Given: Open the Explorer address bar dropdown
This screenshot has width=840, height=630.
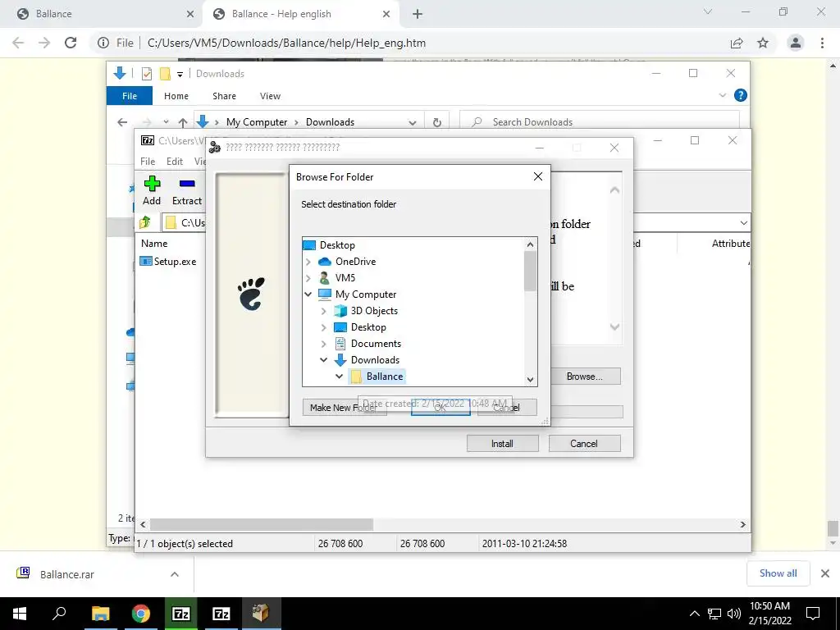Looking at the screenshot, I should click(x=413, y=123).
